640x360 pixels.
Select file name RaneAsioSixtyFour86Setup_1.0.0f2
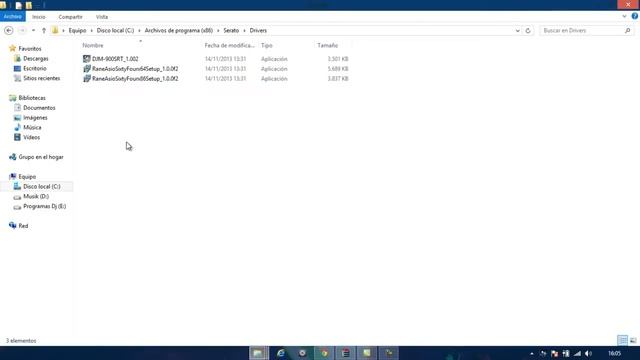(x=135, y=78)
